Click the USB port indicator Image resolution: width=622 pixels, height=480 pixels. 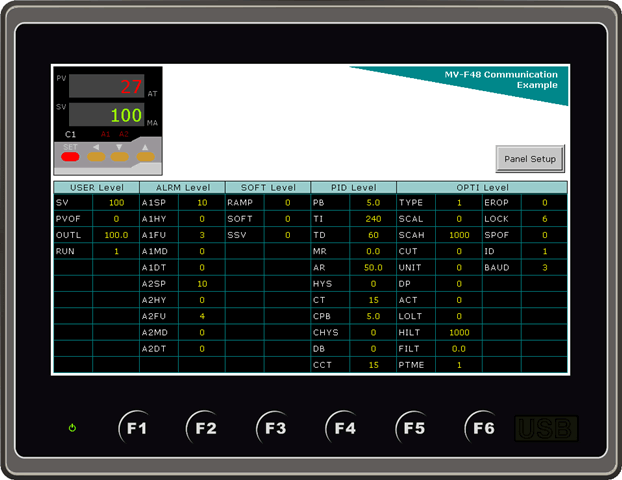[x=545, y=429]
